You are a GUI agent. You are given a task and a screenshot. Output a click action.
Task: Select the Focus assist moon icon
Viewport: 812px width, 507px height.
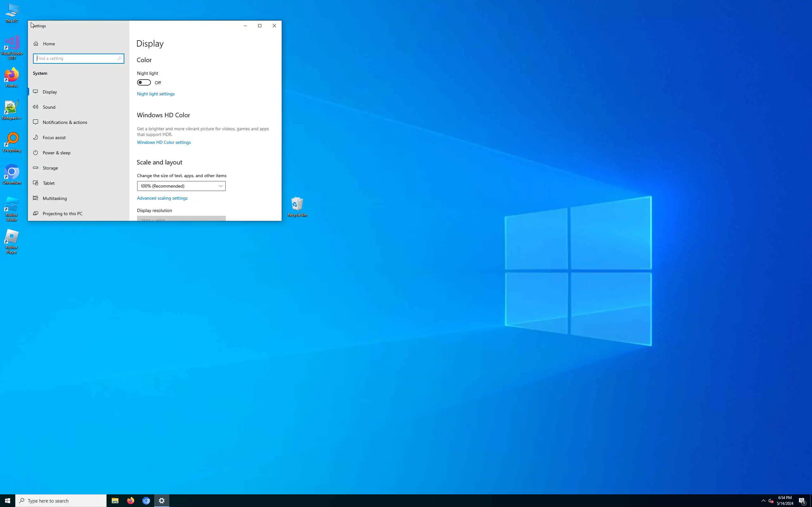(36, 138)
